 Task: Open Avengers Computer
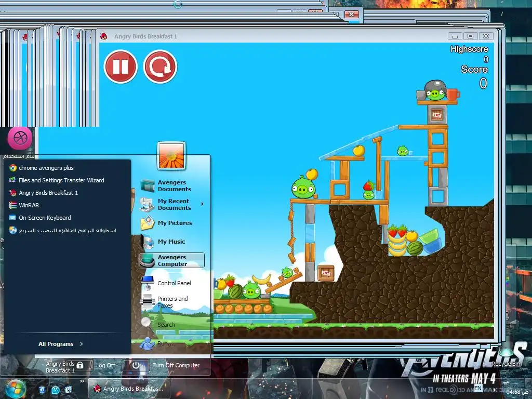(171, 260)
